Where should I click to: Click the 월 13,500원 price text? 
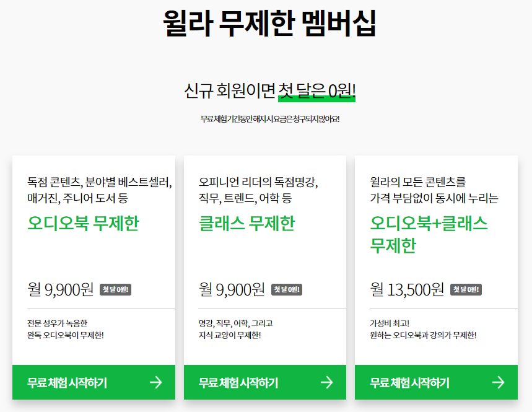pyautogui.click(x=407, y=289)
